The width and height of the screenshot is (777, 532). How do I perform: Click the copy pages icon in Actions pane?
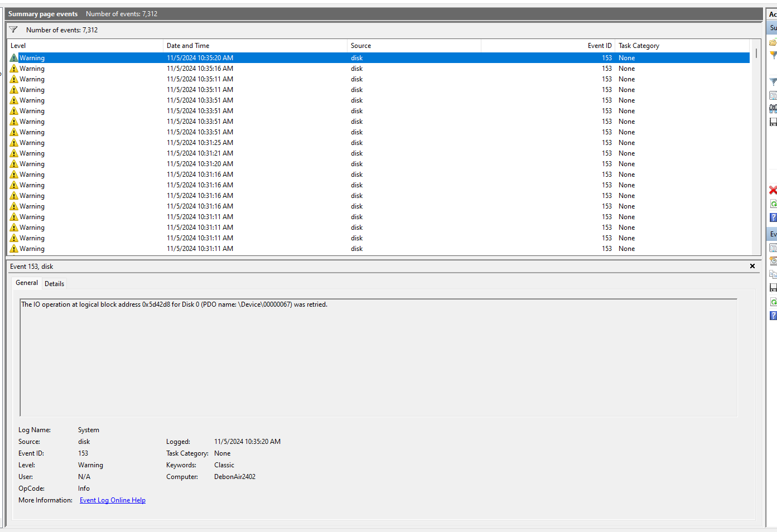(773, 274)
